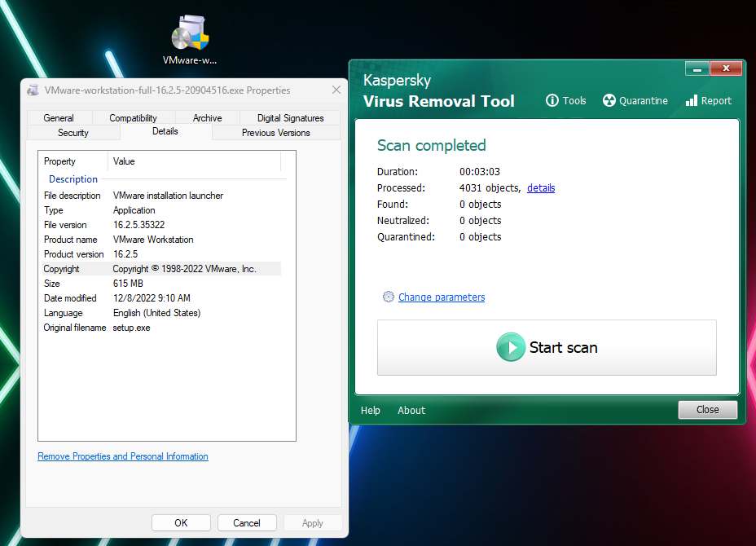Screen dimensions: 756x546
Task: Close the Properties dialog with X
Action: click(x=336, y=90)
